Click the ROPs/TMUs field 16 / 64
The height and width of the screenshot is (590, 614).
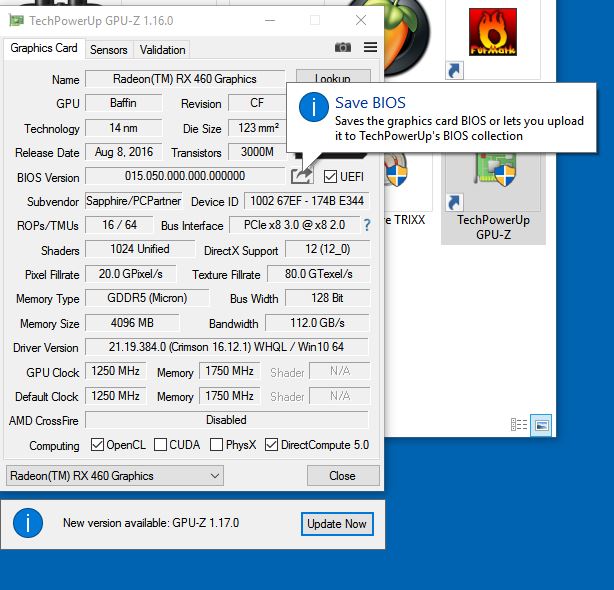pos(119,225)
